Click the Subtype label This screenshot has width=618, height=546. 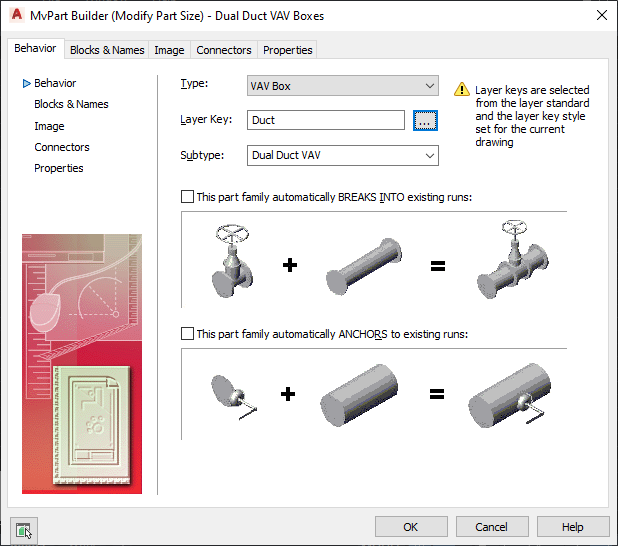pos(202,155)
